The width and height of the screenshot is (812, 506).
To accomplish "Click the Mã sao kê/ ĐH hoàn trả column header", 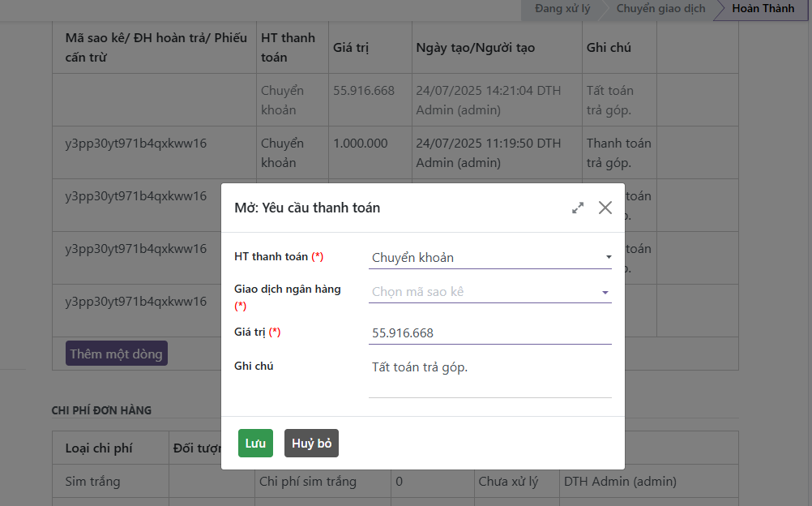I will click(156, 48).
